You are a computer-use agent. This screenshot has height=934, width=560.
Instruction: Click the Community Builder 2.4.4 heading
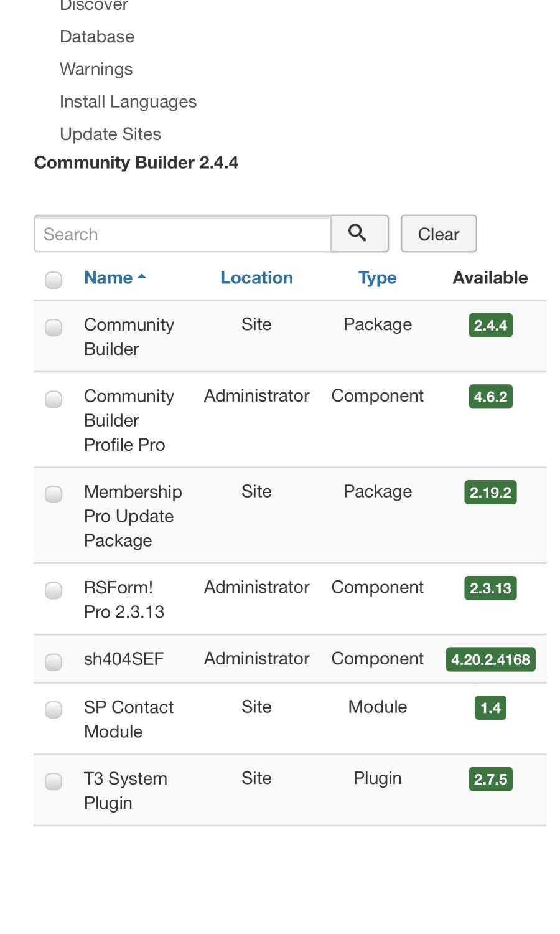(x=136, y=163)
